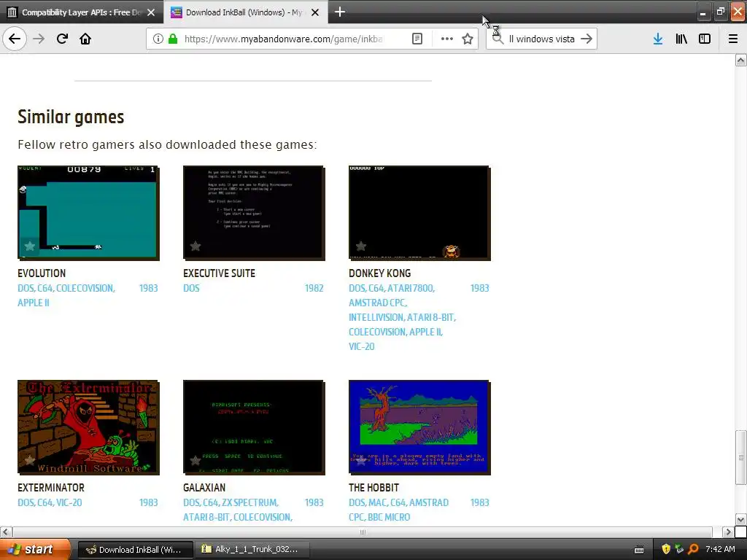
Task: Open the Galaxian screenshot
Action: click(x=254, y=427)
